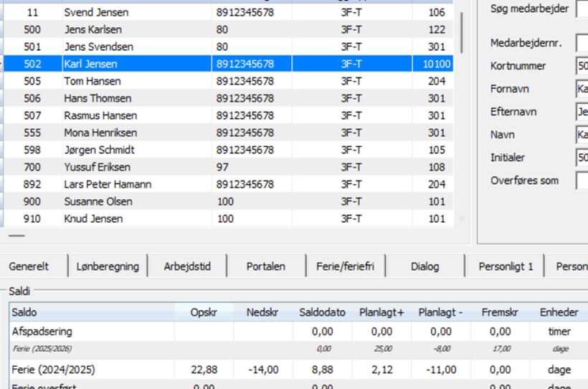The width and height of the screenshot is (588, 389).
Task: Open the Generelt tab
Action: coord(29,266)
